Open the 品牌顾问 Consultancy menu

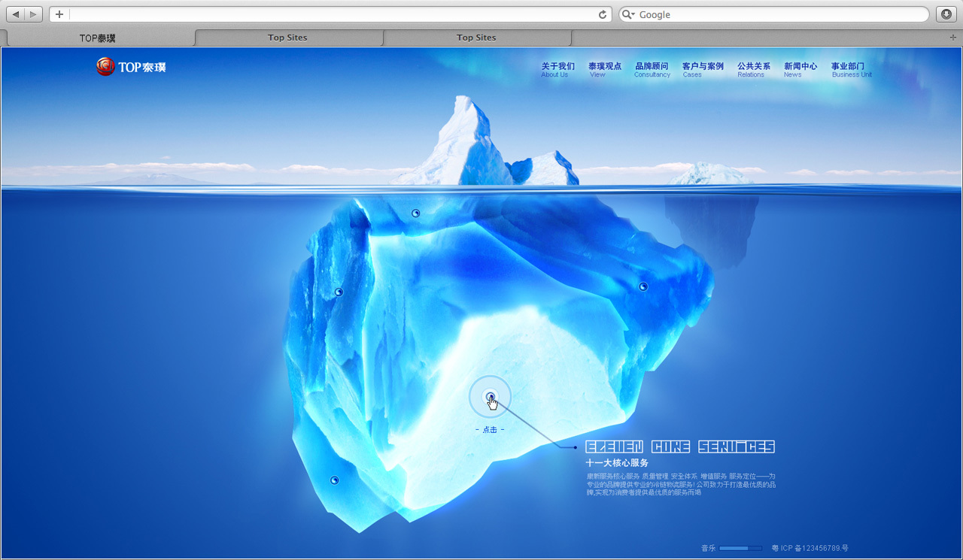click(652, 68)
